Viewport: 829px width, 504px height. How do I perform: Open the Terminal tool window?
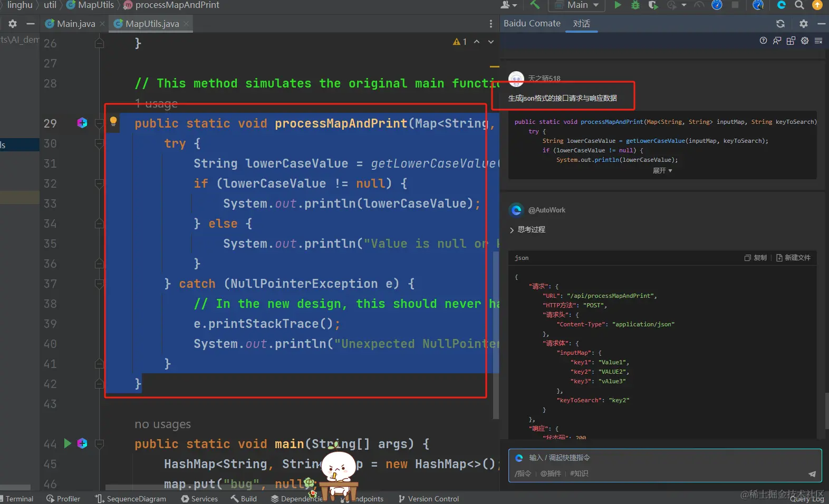coord(17,499)
